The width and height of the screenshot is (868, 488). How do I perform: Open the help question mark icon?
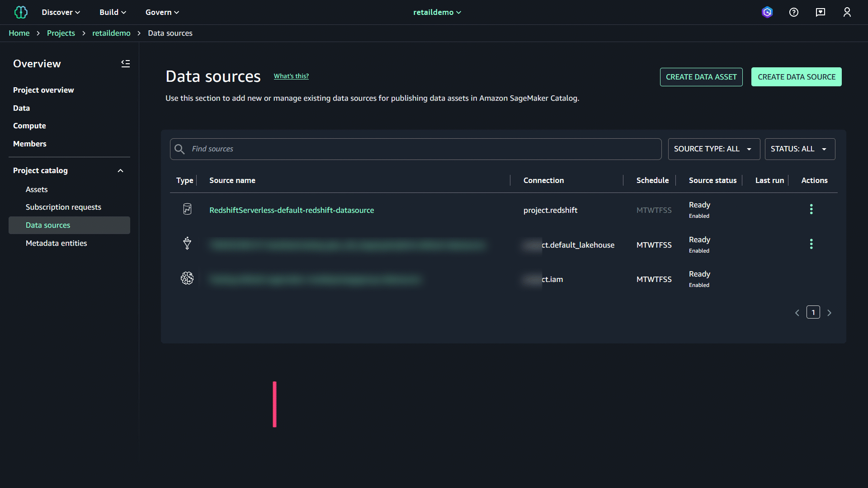pos(794,12)
